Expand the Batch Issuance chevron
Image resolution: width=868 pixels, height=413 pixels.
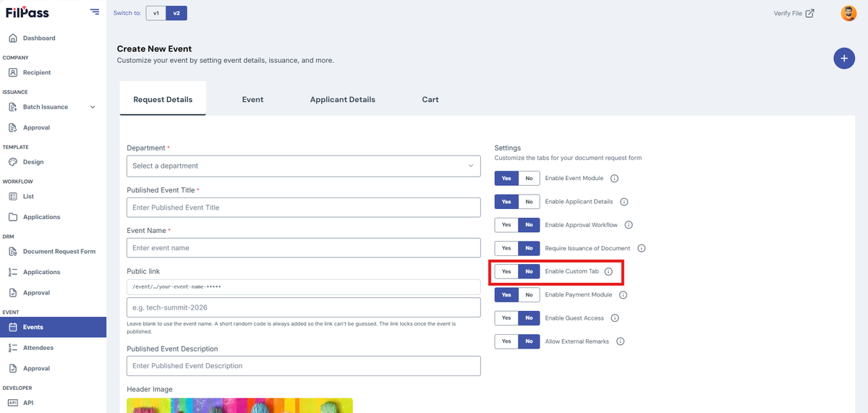[93, 107]
